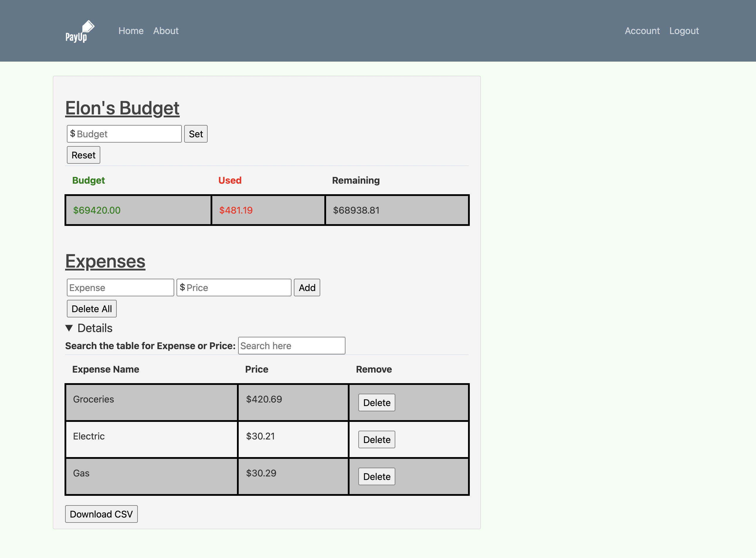Viewport: 756px width, 558px height.
Task: Delete the Groceries expense
Action: pyautogui.click(x=376, y=403)
